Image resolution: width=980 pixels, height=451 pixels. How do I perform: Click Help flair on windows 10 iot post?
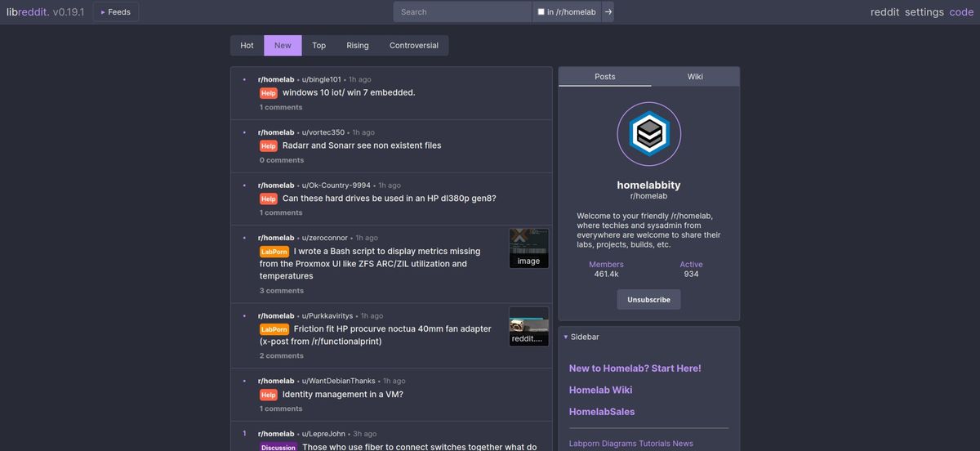coord(269,93)
